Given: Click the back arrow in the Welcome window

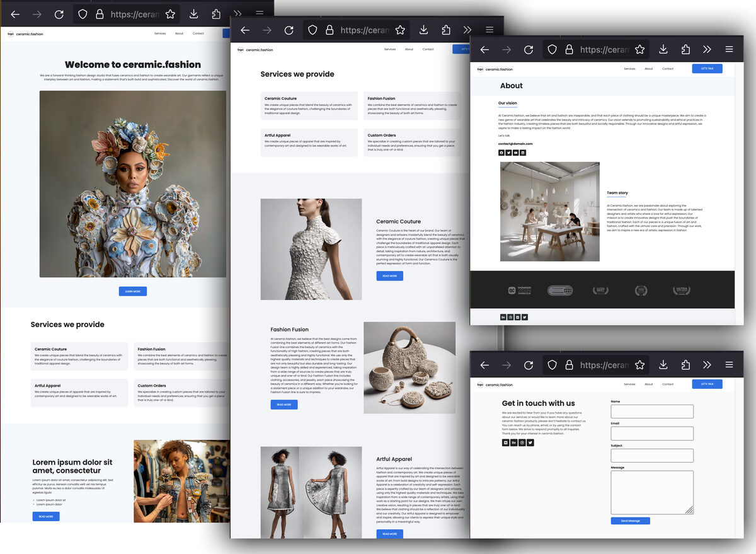Looking at the screenshot, I should click(15, 14).
